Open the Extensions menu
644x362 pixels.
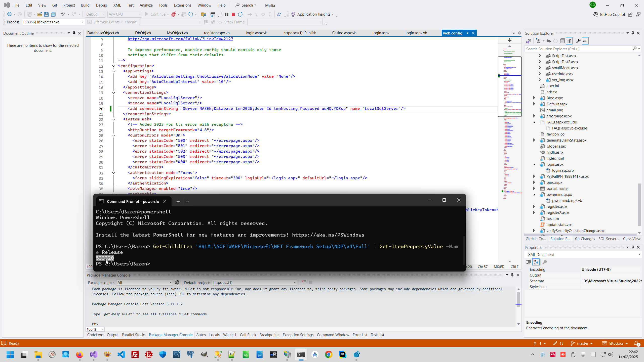pos(182,5)
